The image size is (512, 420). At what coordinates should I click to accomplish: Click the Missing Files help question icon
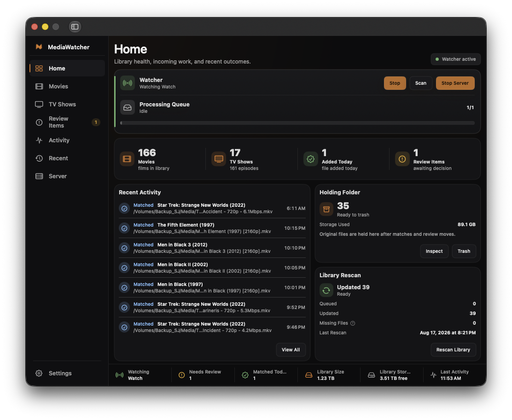[x=353, y=323]
